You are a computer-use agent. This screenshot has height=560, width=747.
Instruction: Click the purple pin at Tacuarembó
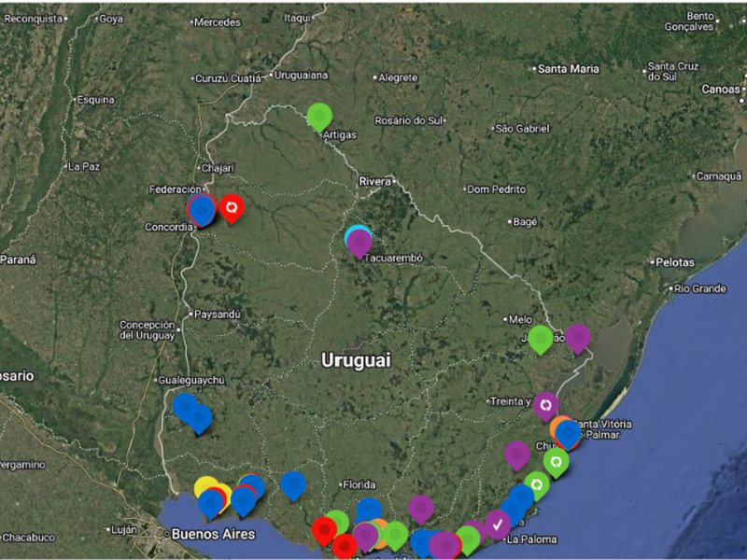[x=359, y=243]
